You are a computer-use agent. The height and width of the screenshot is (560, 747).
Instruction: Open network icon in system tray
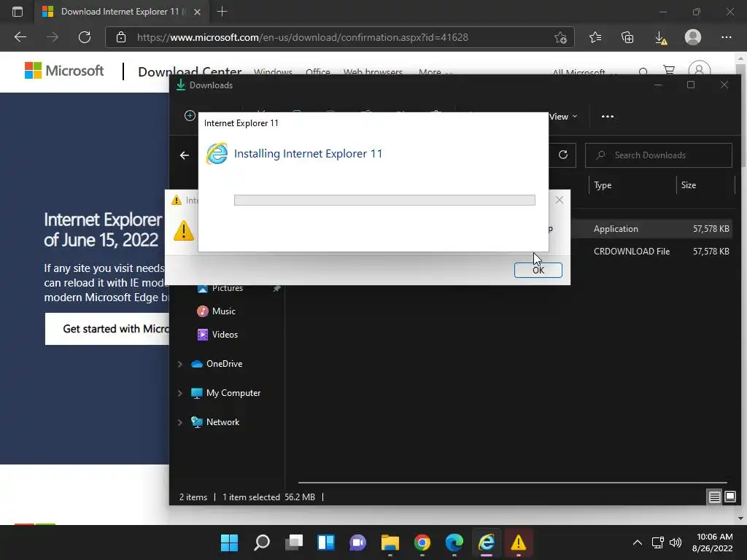coord(658,542)
